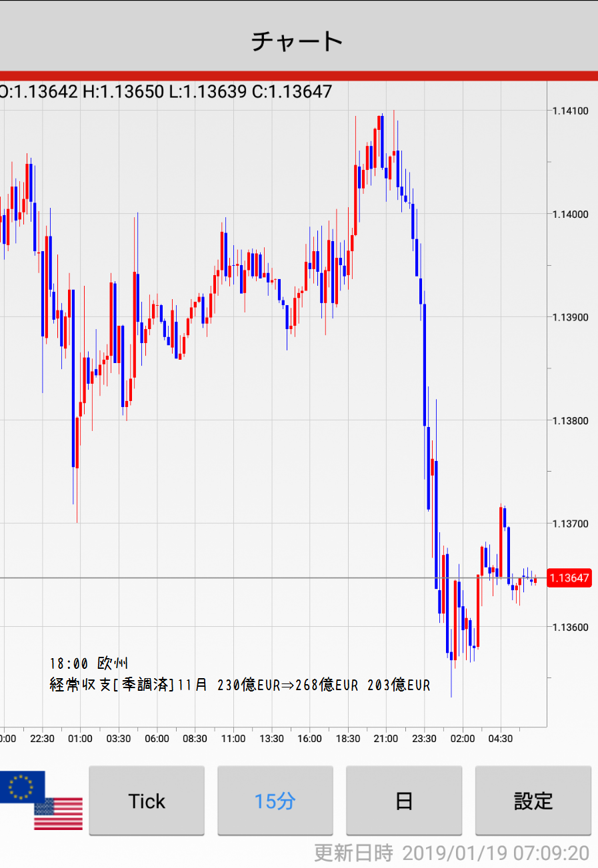Screen dimensions: 598x868
Task: Select the 11:00 time axis marker
Action: [x=233, y=739]
